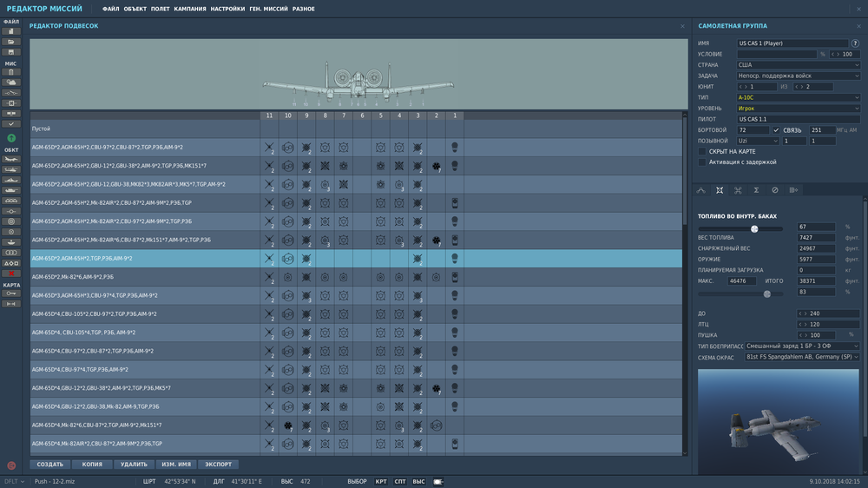Select the ground vehicle group tool
This screenshot has width=868, height=488.
pos(11,190)
